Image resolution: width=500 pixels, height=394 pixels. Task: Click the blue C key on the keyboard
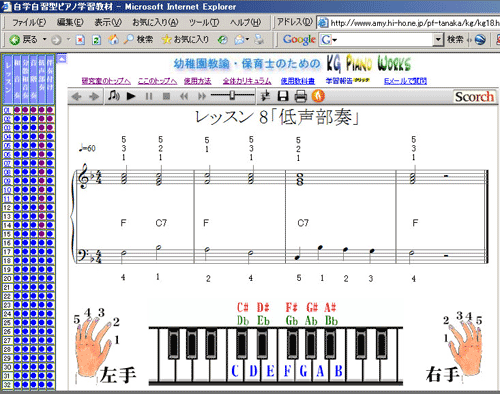pyautogui.click(x=235, y=371)
